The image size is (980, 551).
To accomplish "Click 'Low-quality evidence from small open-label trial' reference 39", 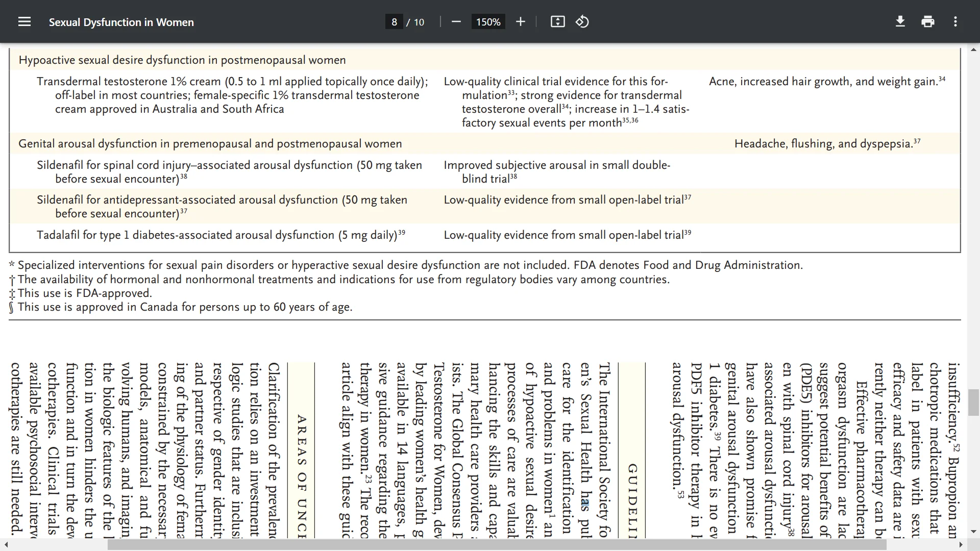I will click(x=568, y=235).
